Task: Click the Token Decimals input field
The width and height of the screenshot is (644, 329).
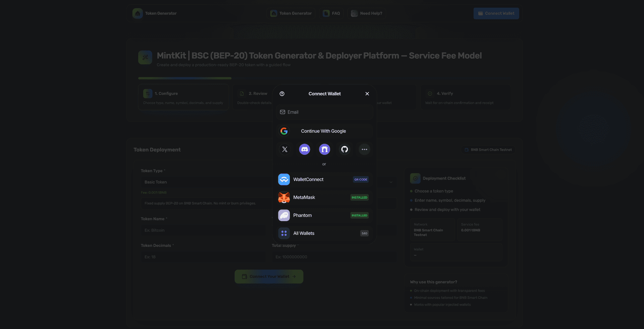Action: pyautogui.click(x=203, y=257)
